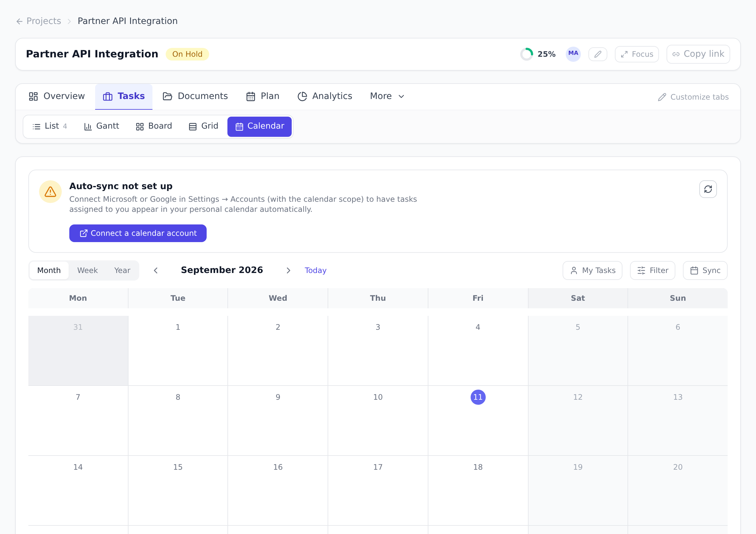Click day 15 in the calendar
756x534 pixels.
click(x=178, y=490)
